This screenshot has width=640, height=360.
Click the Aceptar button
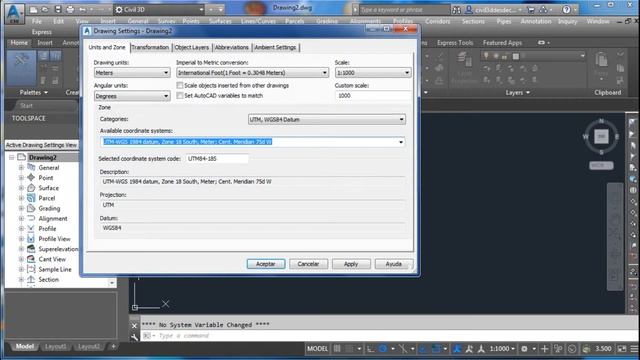266,264
